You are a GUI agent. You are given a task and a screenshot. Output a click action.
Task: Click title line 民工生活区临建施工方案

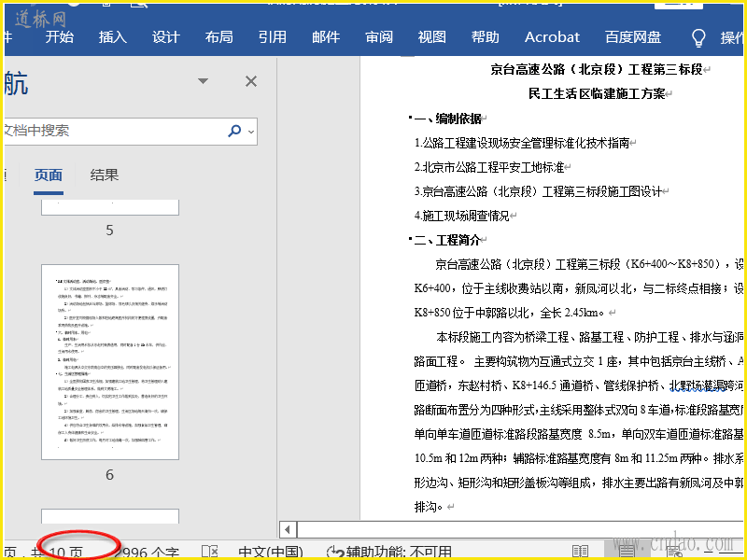coord(597,94)
